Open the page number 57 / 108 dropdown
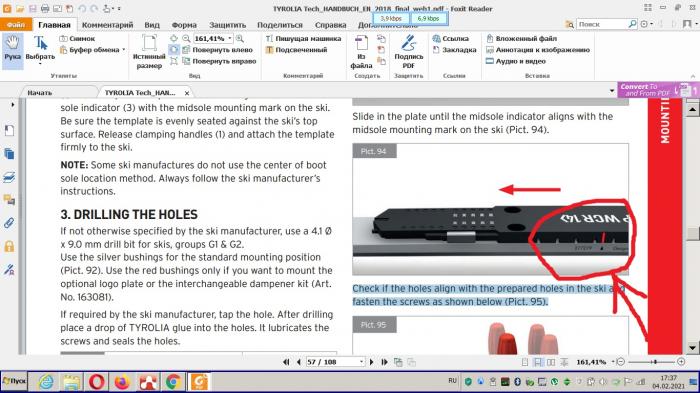Image resolution: width=700 pixels, height=393 pixels. [x=362, y=362]
